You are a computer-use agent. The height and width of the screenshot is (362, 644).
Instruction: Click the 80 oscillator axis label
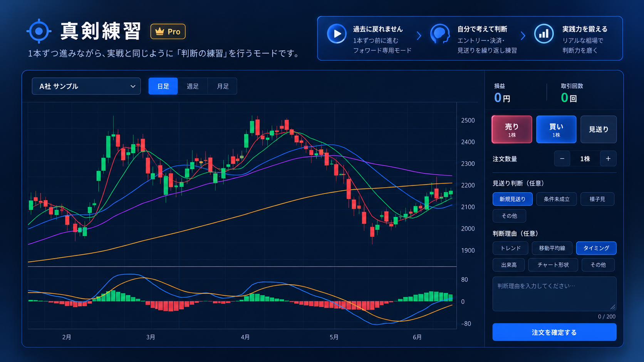click(465, 280)
